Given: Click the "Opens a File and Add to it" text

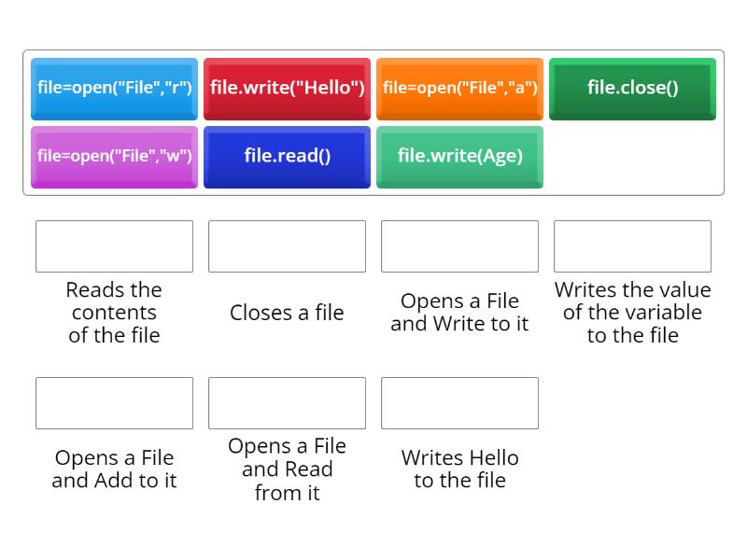Looking at the screenshot, I should (x=114, y=469).
